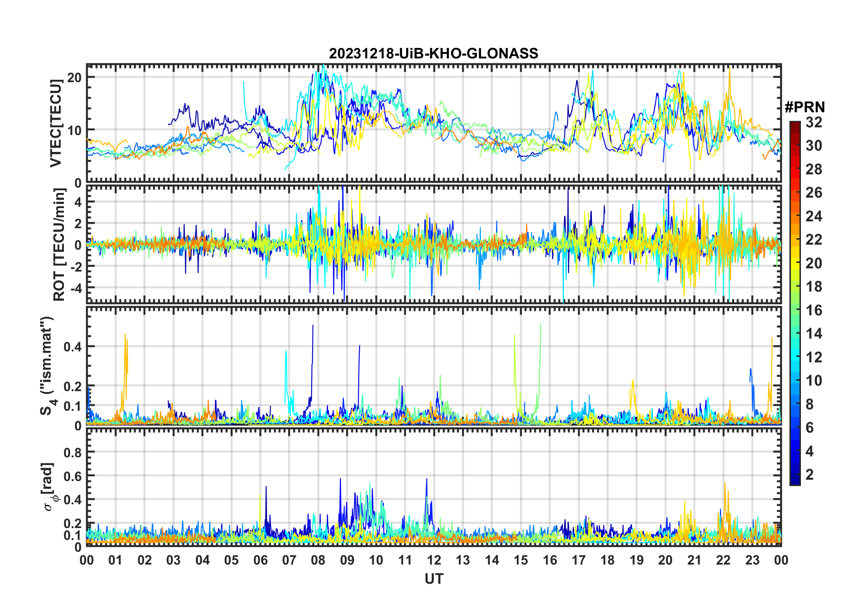Click the dark red colorbar segment near 32
This screenshot has height=607, width=868.
coord(795,126)
